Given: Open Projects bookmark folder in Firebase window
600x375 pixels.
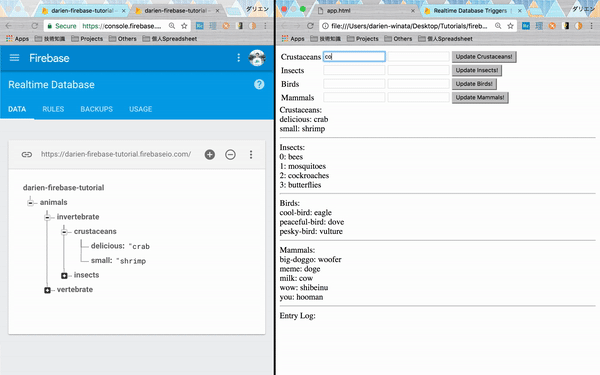Looking at the screenshot, I should click(x=87, y=39).
